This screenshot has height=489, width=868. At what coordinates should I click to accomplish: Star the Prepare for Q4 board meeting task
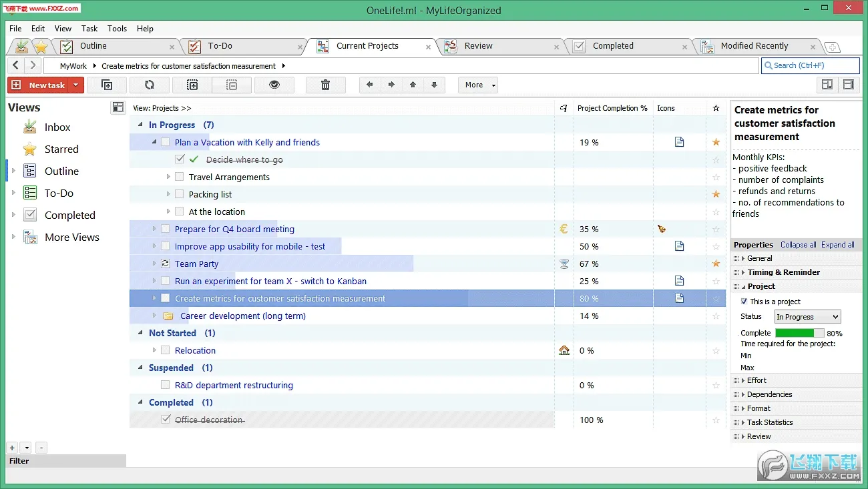pos(716,229)
